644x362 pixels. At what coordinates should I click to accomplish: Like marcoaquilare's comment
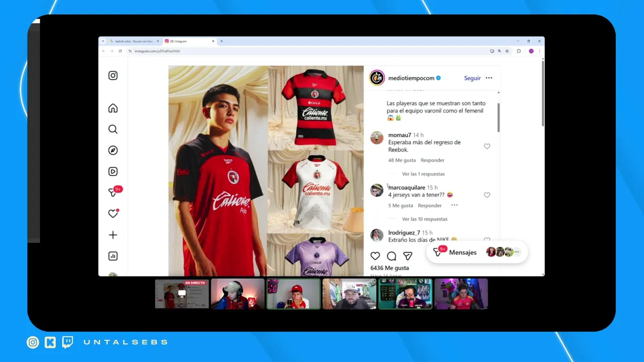[x=487, y=195]
